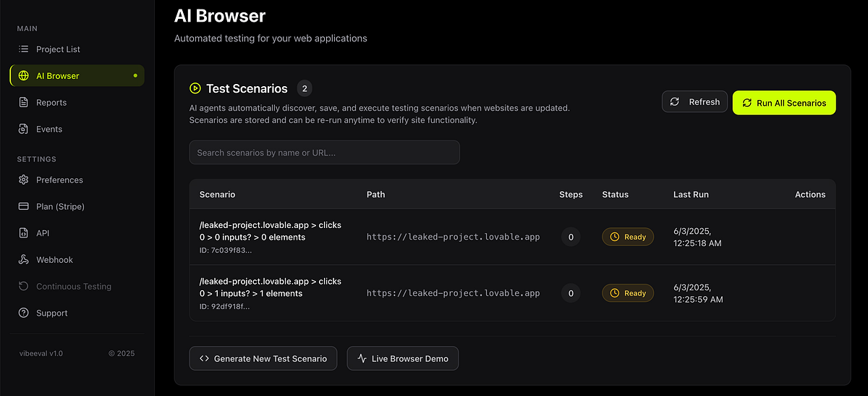Screen dimensions: 868x396
Task: Click the Events file icon
Action: [23, 129]
